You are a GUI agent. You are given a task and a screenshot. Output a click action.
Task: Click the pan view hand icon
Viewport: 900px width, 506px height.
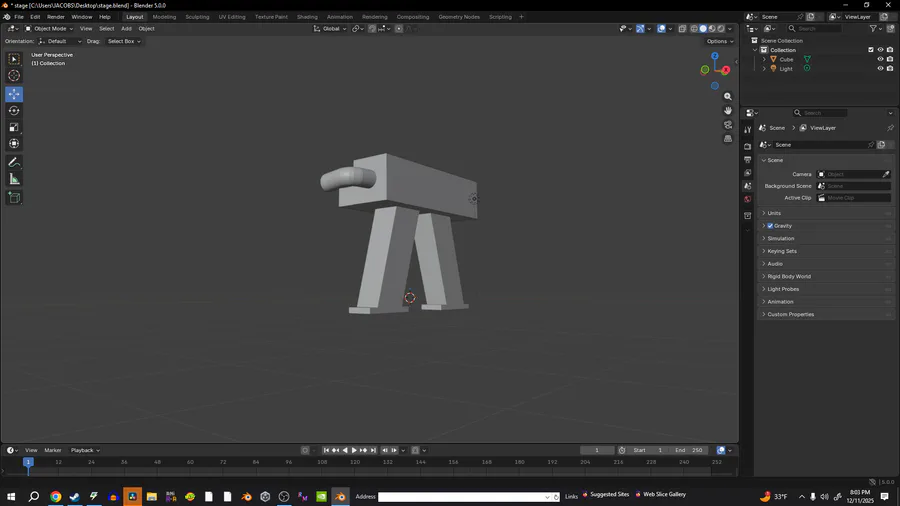coord(727,111)
